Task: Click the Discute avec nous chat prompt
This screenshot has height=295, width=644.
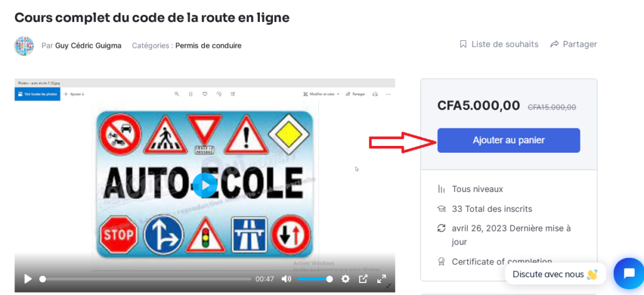Action: (x=555, y=274)
